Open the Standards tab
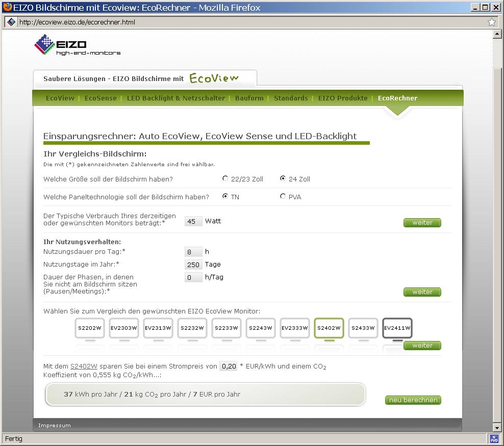The height and width of the screenshot is (446, 504). pos(291,98)
